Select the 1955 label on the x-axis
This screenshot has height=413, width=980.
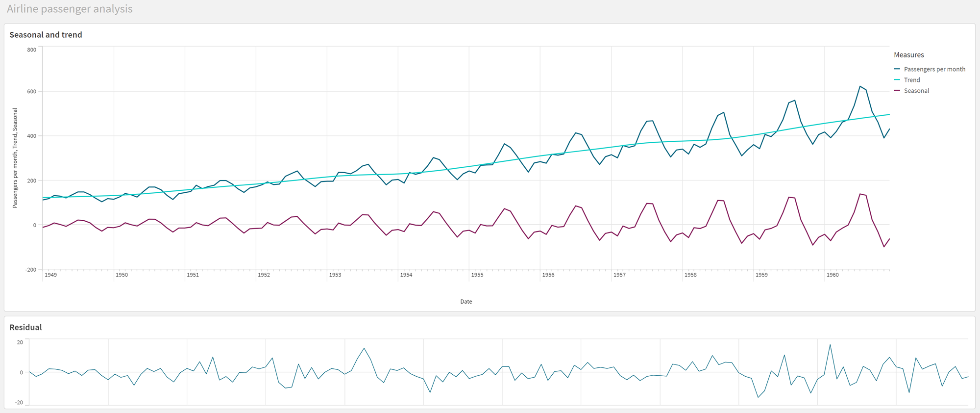pos(477,275)
